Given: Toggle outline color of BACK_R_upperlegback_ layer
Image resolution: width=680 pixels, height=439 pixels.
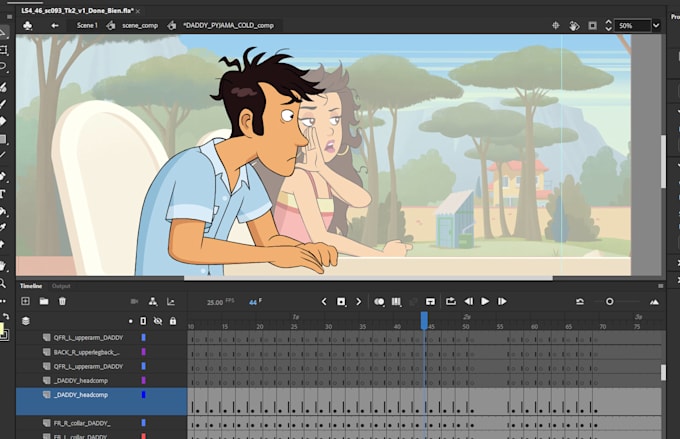Looking at the screenshot, I should 144,352.
